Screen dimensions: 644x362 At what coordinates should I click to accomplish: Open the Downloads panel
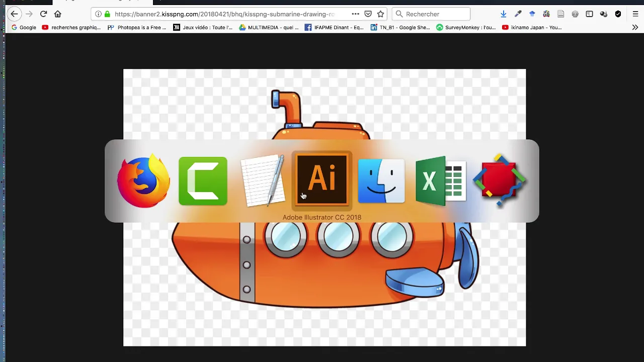tap(504, 14)
